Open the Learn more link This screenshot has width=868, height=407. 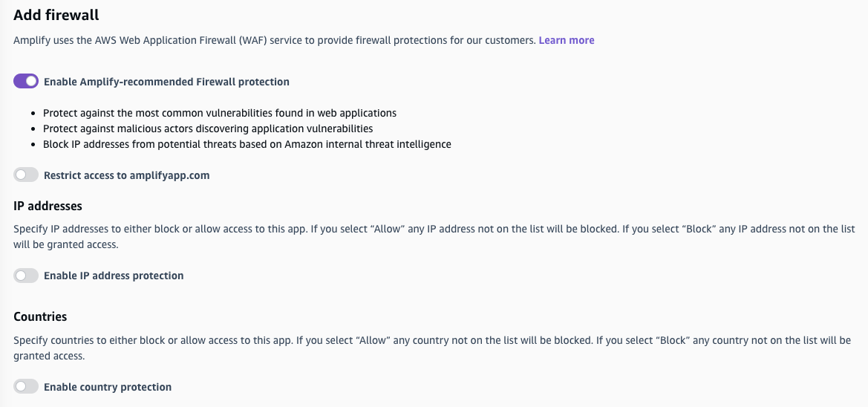click(x=567, y=40)
